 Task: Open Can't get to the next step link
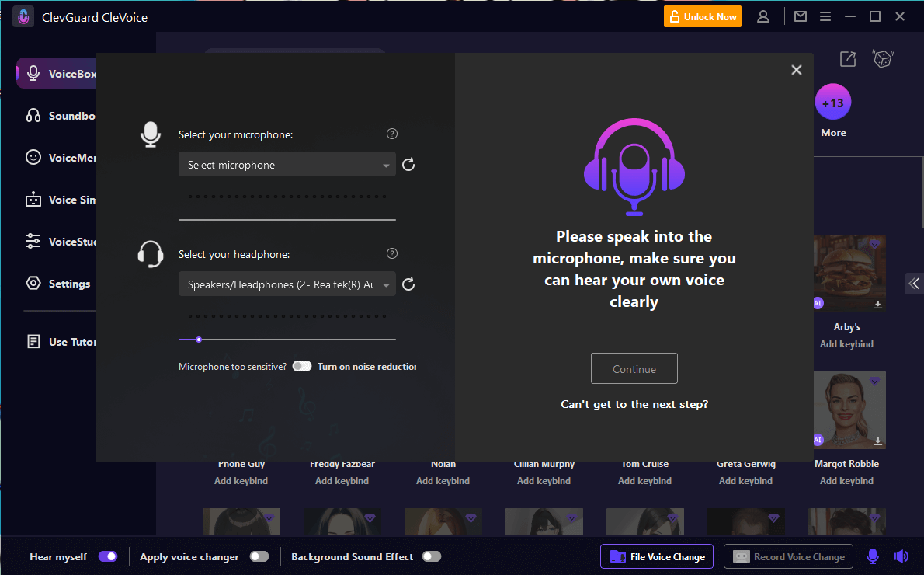(634, 404)
